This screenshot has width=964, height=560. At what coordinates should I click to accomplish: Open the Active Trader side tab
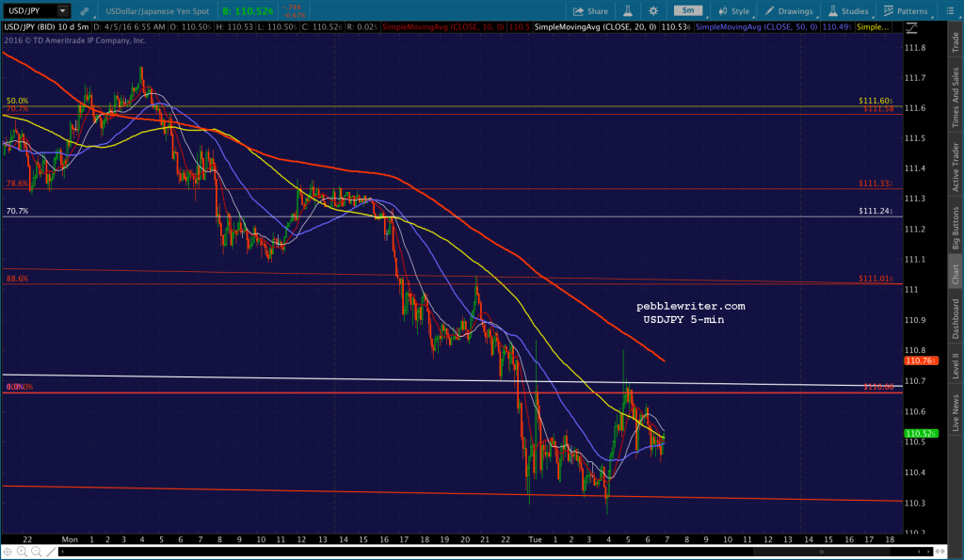pos(956,167)
